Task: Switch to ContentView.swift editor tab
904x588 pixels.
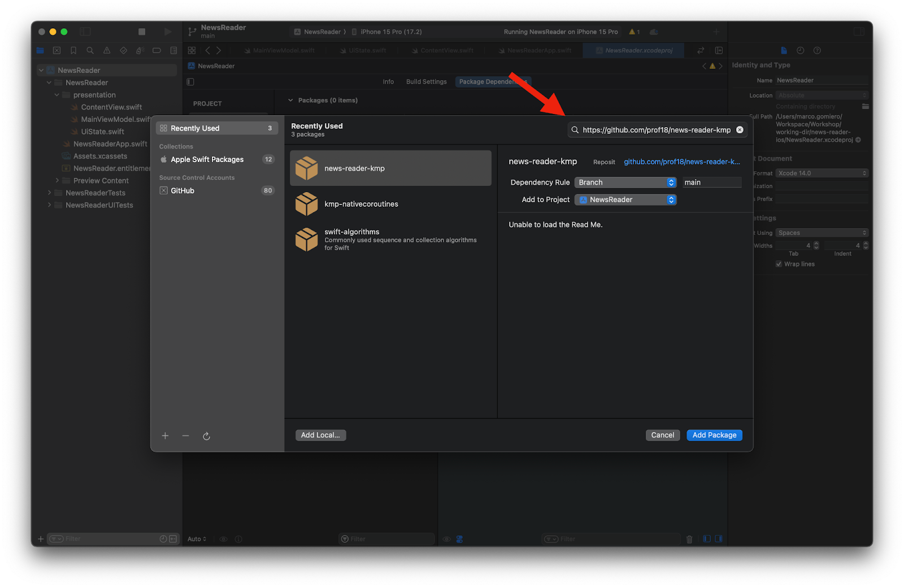Action: pos(444,50)
